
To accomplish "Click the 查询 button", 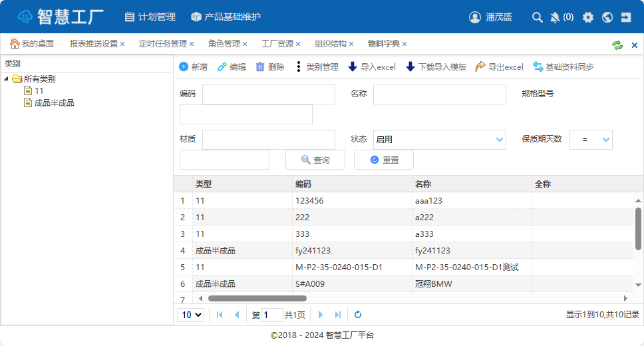I will click(x=315, y=160).
